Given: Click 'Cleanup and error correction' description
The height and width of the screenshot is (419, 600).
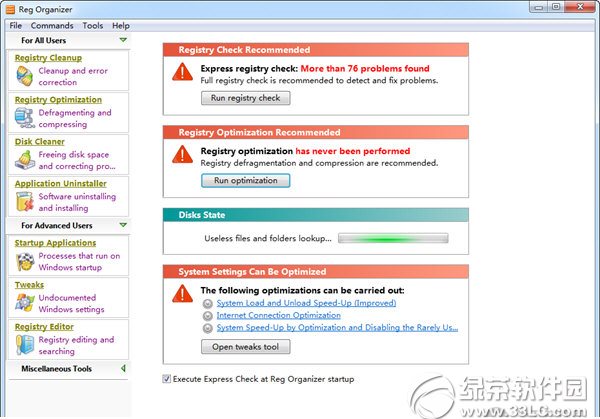Looking at the screenshot, I should 73,77.
